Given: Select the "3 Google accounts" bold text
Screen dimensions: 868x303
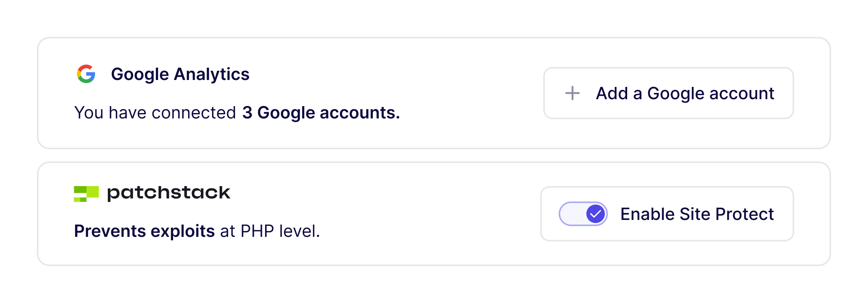Looking at the screenshot, I should pyautogui.click(x=320, y=112).
